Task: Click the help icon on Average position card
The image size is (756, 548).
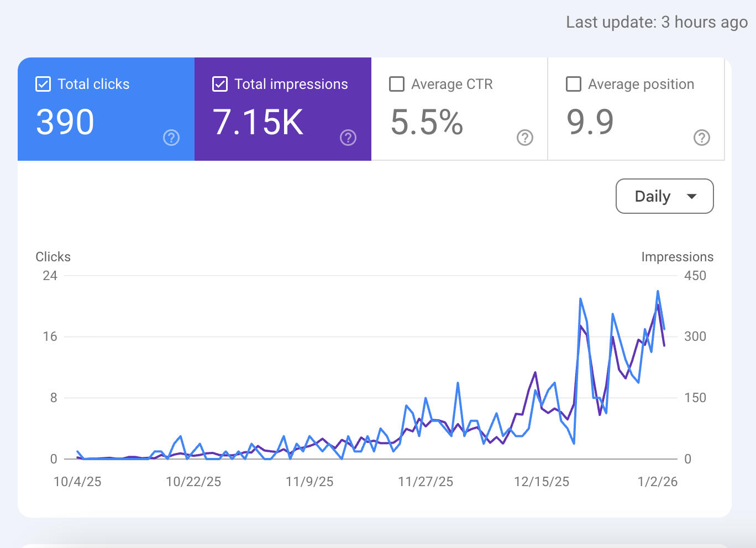Action: [702, 138]
